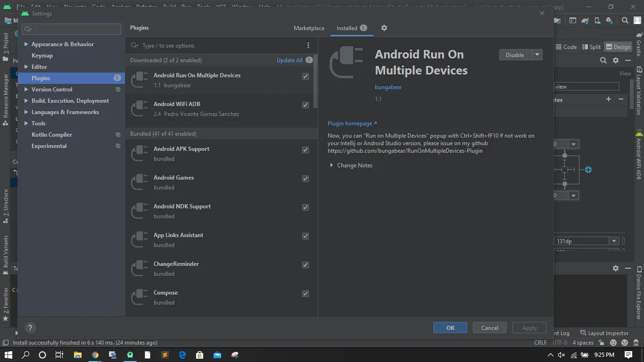
Task: Toggle App Links Assistant checkbox
Action: click(x=305, y=236)
